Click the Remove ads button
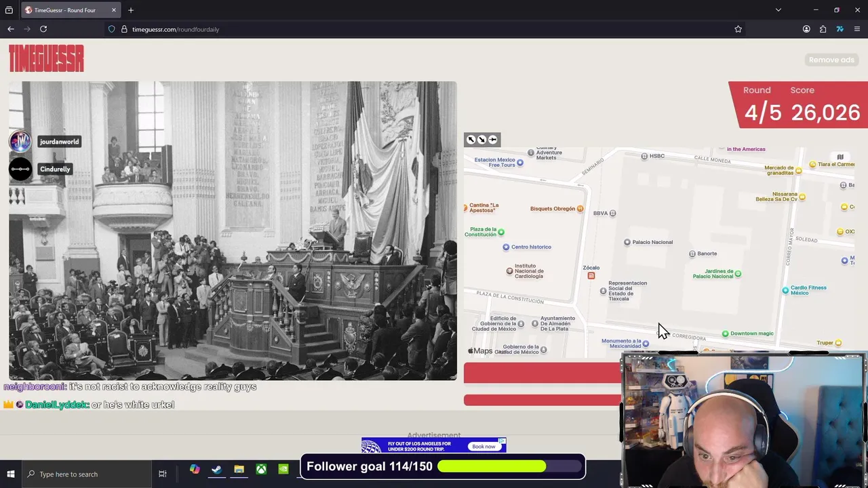The height and width of the screenshot is (488, 868). coord(831,60)
